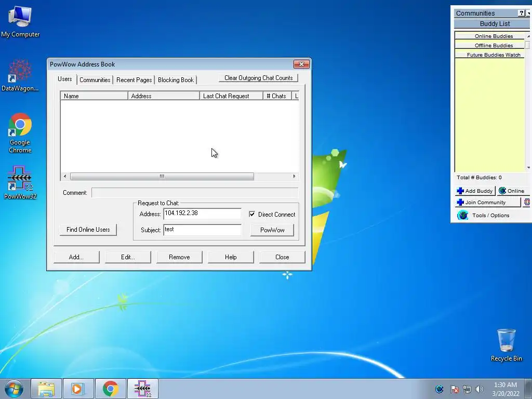Click the Close button at dialog bottom

click(282, 257)
